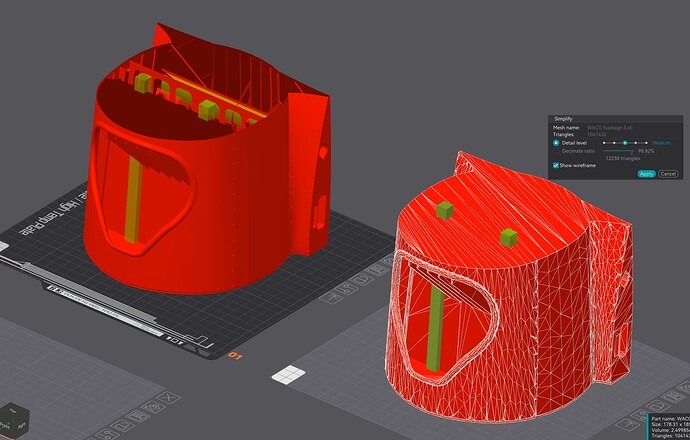Cancel the Simplify dialog

coord(668,174)
